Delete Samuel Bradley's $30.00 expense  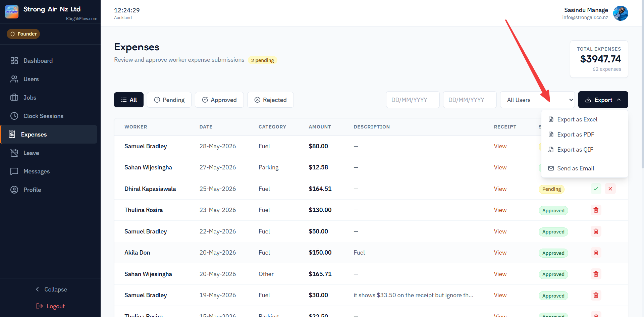pos(596,295)
